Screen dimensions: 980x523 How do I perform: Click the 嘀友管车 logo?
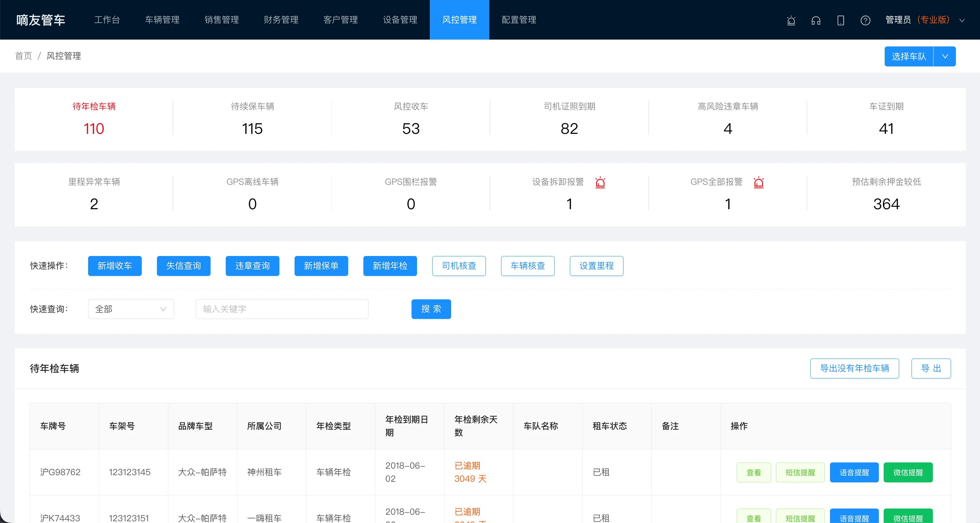(x=41, y=20)
